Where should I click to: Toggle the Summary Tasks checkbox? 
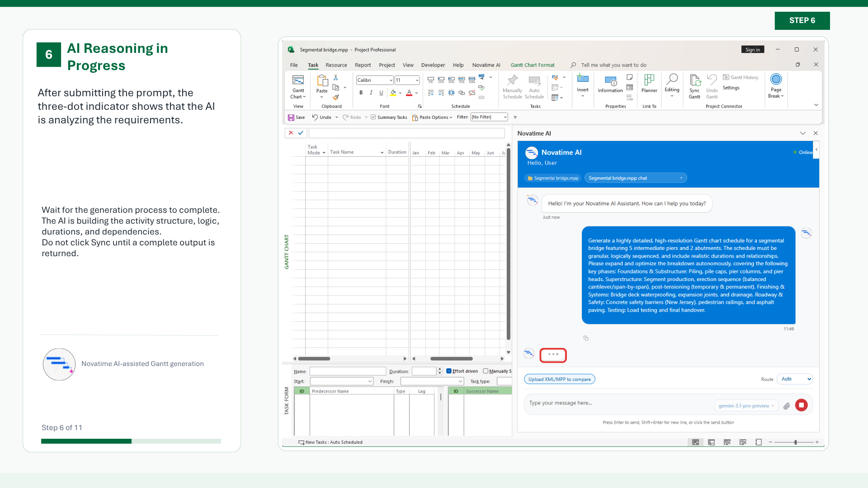pos(373,117)
